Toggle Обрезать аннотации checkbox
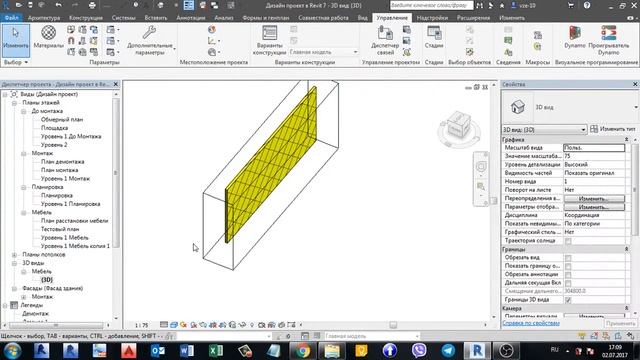640x360 pixels. [568, 275]
